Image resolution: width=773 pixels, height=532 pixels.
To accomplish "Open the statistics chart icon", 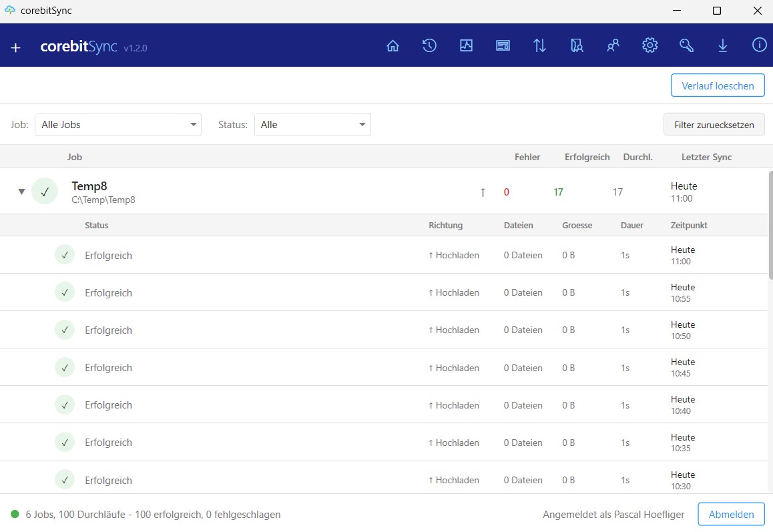I will 466,45.
